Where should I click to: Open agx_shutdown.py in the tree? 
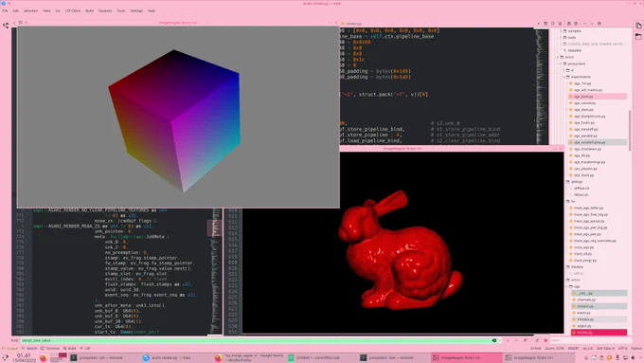(587, 149)
